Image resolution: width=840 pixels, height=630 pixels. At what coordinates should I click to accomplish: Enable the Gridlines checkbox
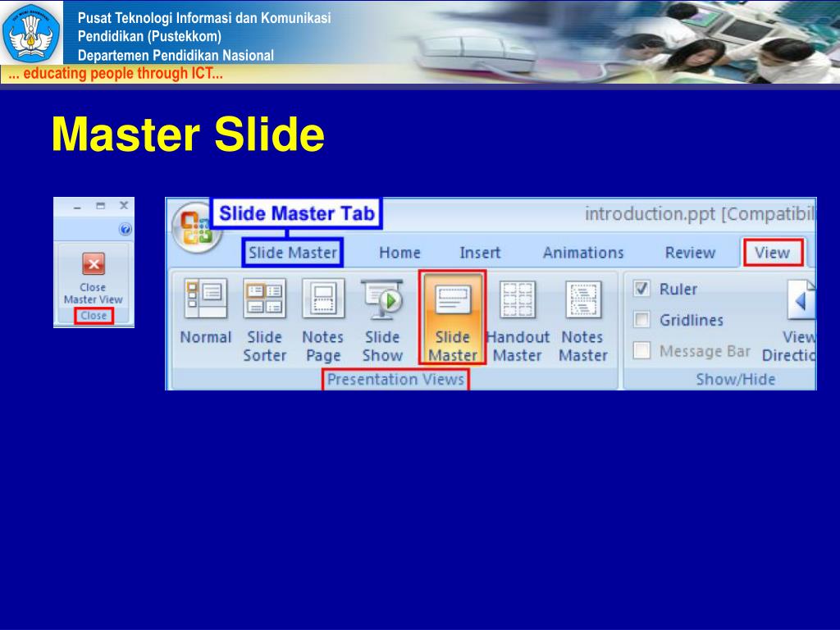coord(641,320)
